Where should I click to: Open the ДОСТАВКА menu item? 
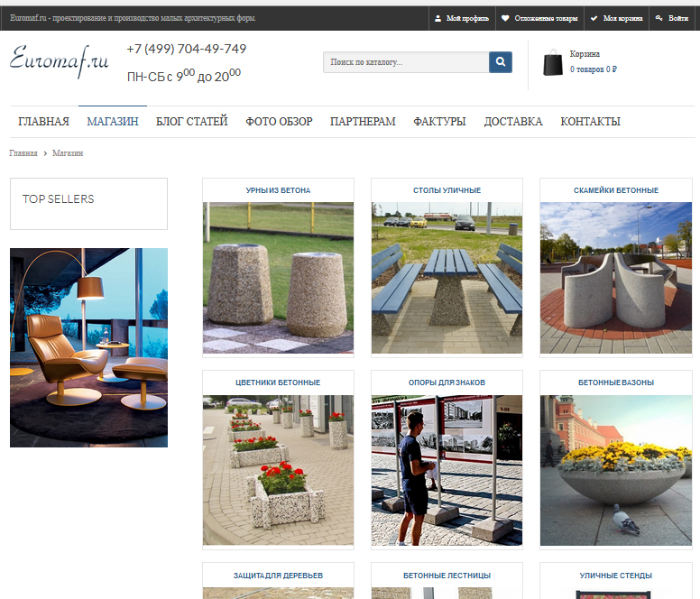[x=513, y=122]
